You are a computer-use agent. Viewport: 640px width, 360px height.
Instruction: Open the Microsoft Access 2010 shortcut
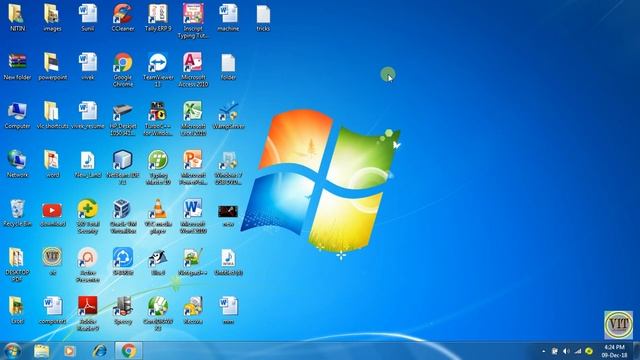pyautogui.click(x=193, y=69)
